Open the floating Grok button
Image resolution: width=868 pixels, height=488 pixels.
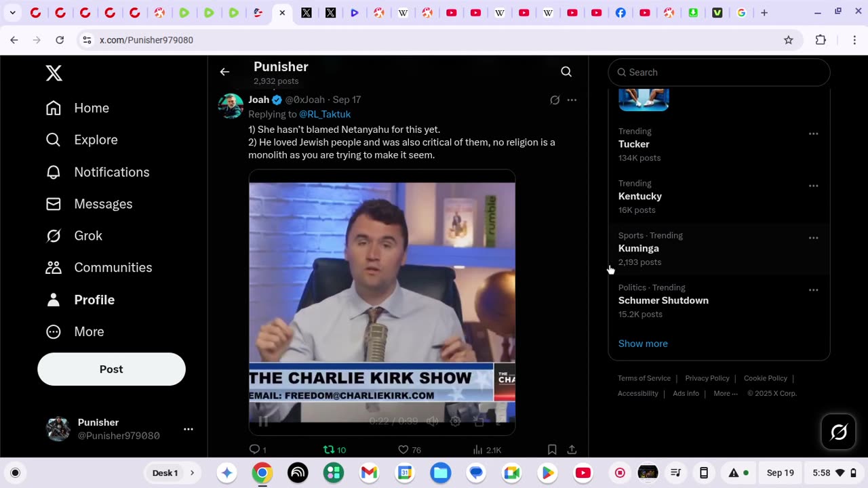click(839, 432)
